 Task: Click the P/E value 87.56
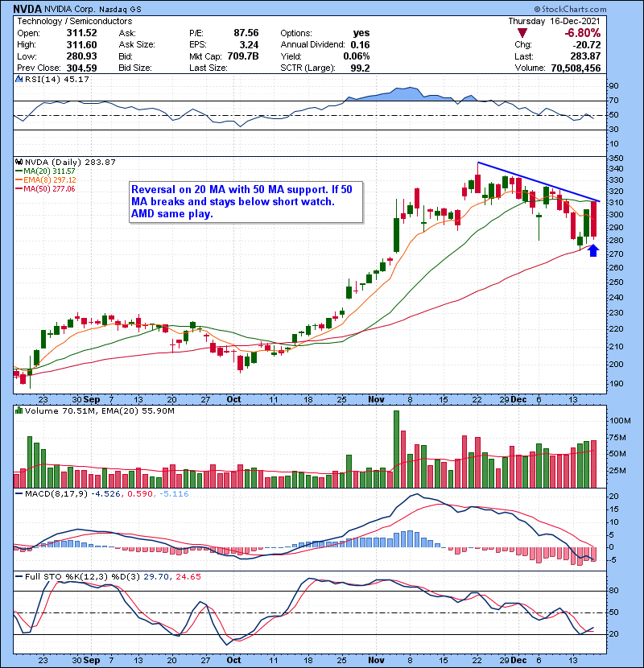coord(246,33)
